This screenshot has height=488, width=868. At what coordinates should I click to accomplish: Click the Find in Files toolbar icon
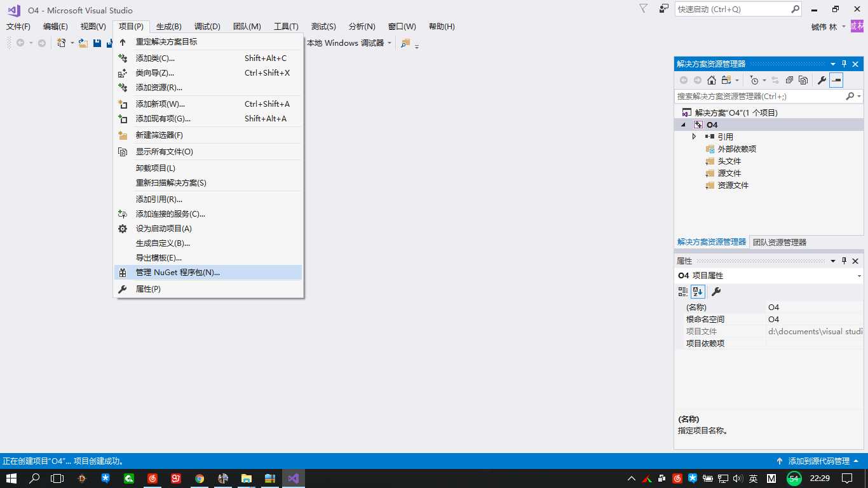(x=405, y=43)
